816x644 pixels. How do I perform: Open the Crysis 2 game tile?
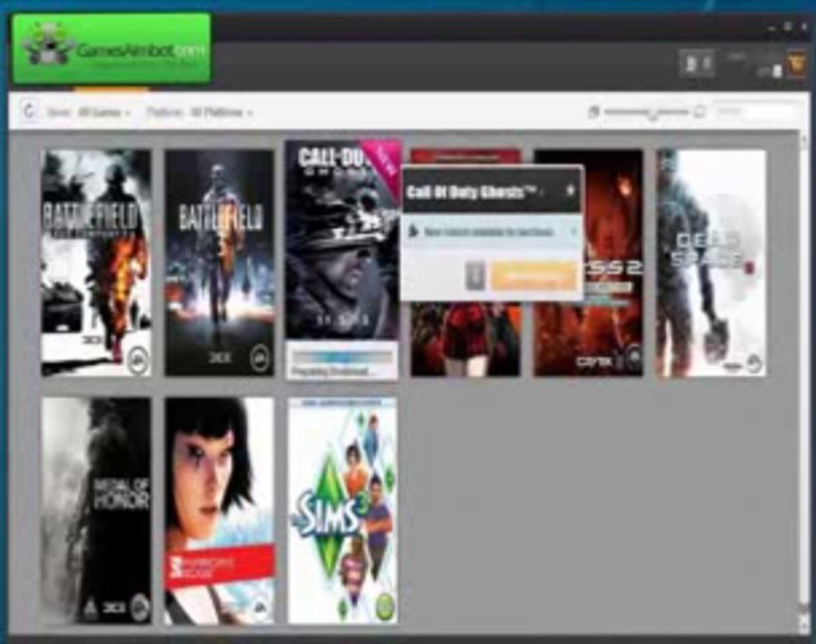[x=614, y=333]
